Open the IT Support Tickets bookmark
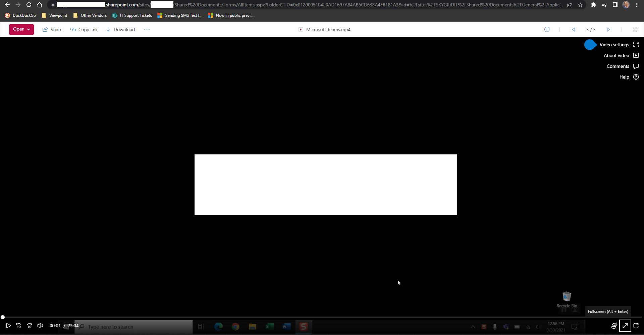This screenshot has height=335, width=644. coord(132,15)
